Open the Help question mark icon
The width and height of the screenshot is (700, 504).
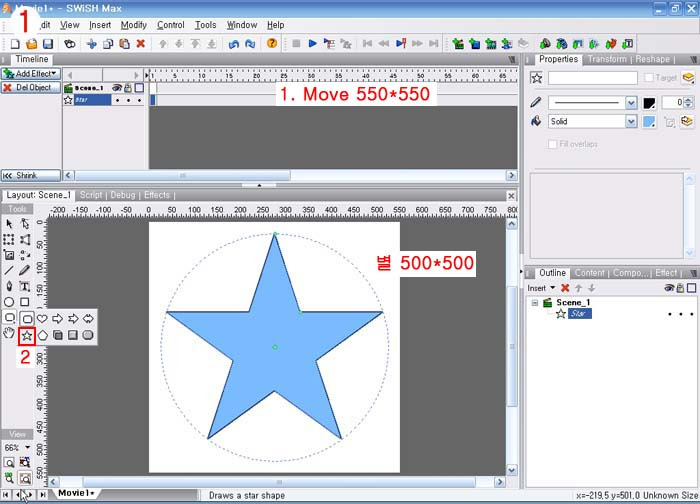(x=272, y=43)
